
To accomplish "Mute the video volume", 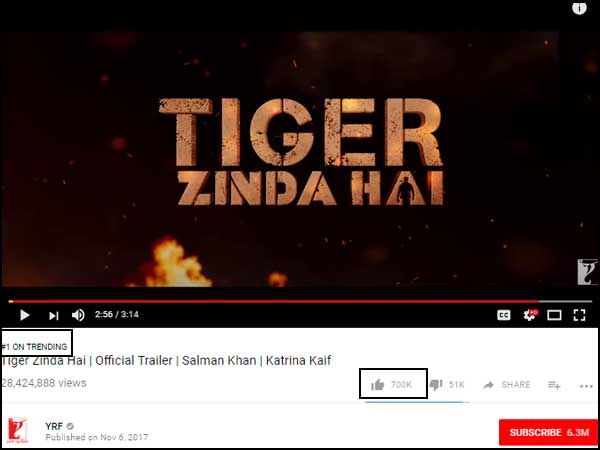I will click(x=78, y=315).
